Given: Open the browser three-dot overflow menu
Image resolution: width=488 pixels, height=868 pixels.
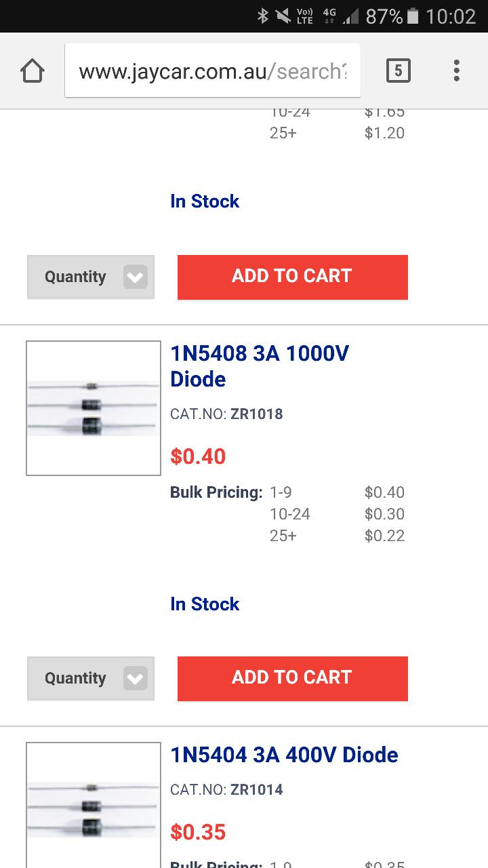Looking at the screenshot, I should tap(456, 71).
